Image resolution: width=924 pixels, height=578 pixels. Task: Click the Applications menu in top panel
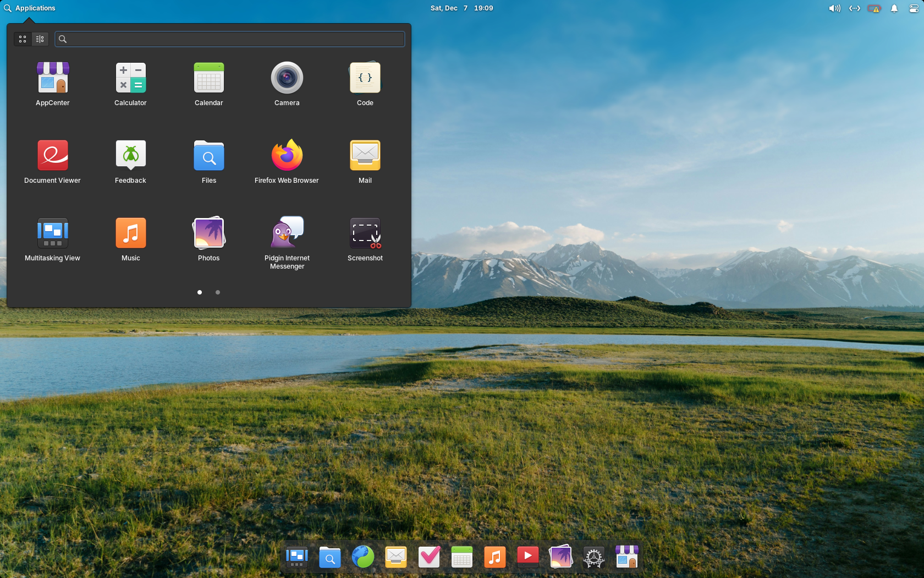(29, 8)
